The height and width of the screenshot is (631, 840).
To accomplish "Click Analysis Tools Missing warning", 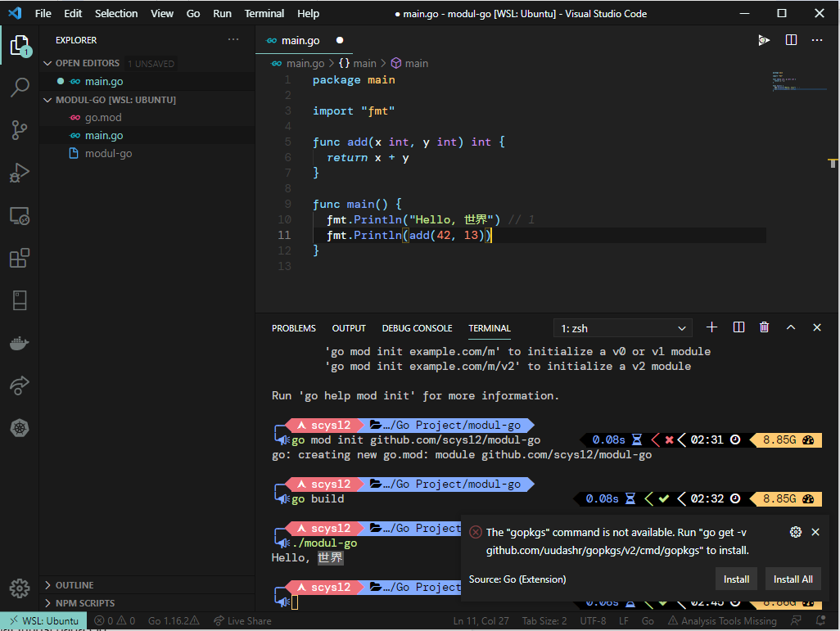I will click(722, 621).
